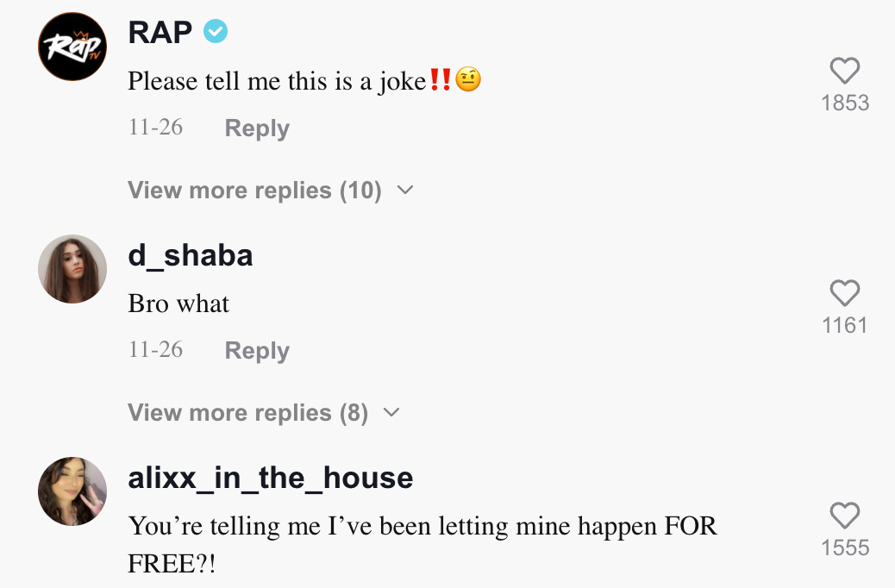Reply to d_shaba's comment

click(x=256, y=351)
